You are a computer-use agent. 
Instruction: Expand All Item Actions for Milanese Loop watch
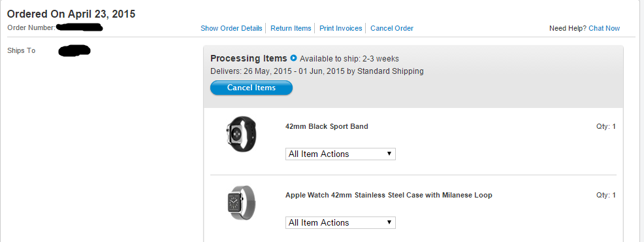coord(340,222)
